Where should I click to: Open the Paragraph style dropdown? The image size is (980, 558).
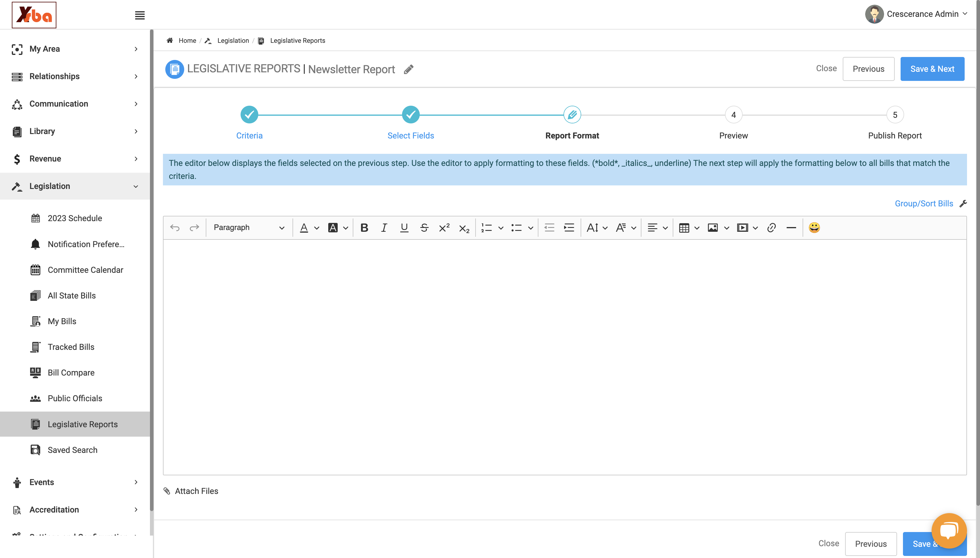[249, 228]
